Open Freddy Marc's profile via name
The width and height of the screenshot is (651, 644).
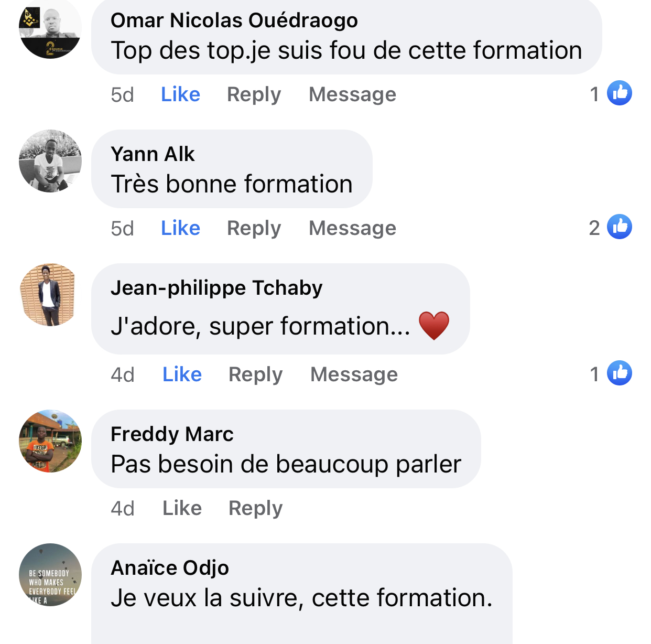pos(172,434)
